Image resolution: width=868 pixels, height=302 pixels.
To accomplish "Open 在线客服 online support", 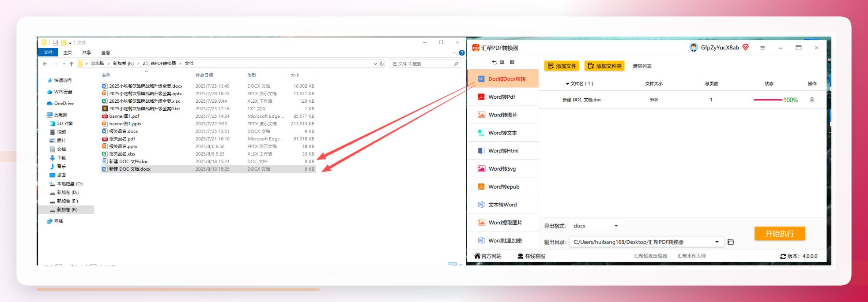I will click(x=532, y=256).
